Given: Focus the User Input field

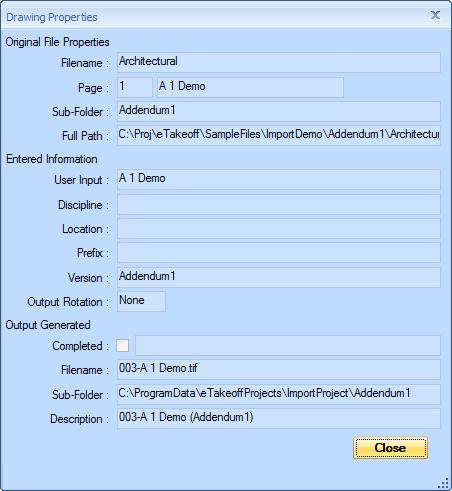Looking at the screenshot, I should click(279, 179).
